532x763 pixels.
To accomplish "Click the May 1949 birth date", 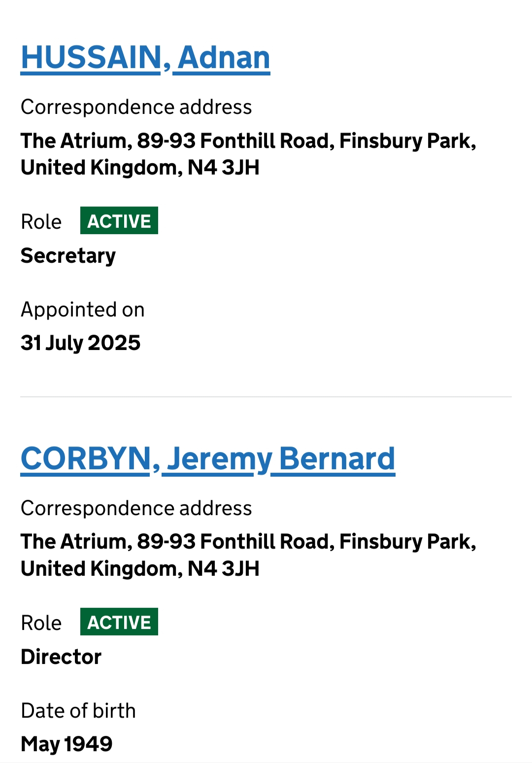I will click(66, 744).
